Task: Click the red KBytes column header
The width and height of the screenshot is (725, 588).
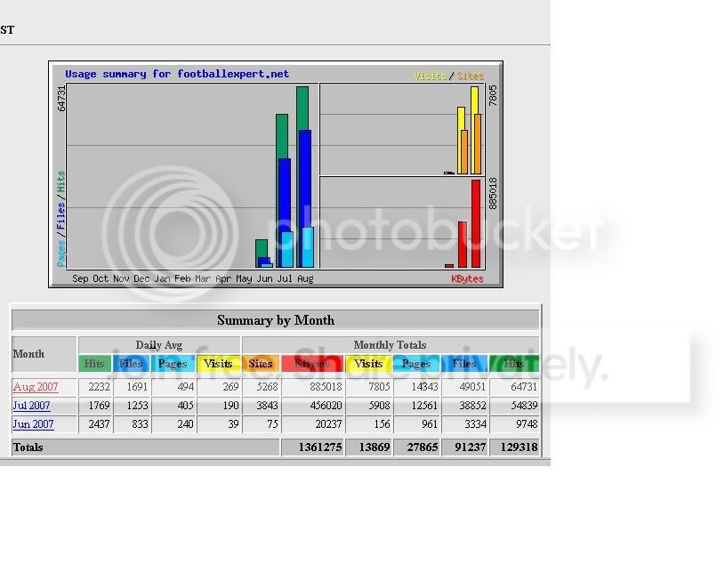Action: pos(312,364)
